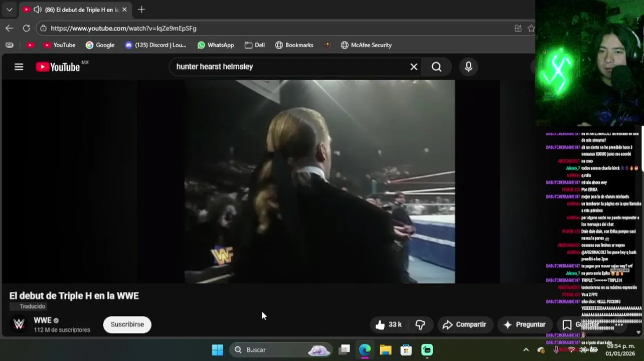644x361 pixels.
Task: Click the Windows Buscar search box
Action: (x=281, y=349)
